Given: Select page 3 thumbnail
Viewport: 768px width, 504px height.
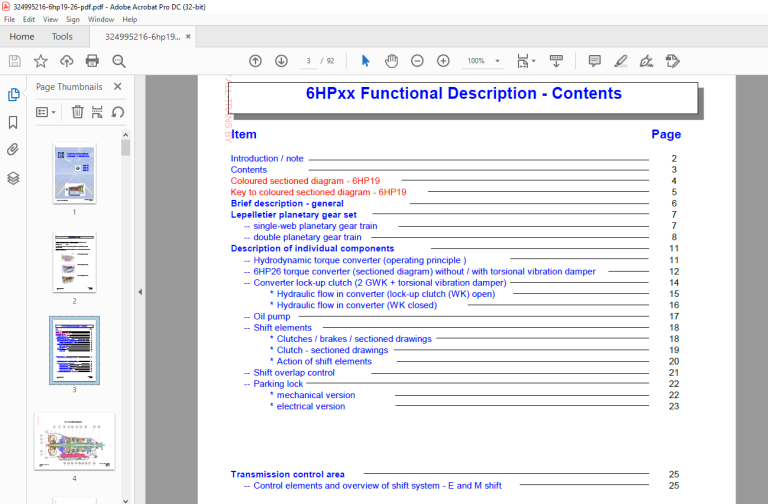Looking at the screenshot, I should click(x=74, y=350).
